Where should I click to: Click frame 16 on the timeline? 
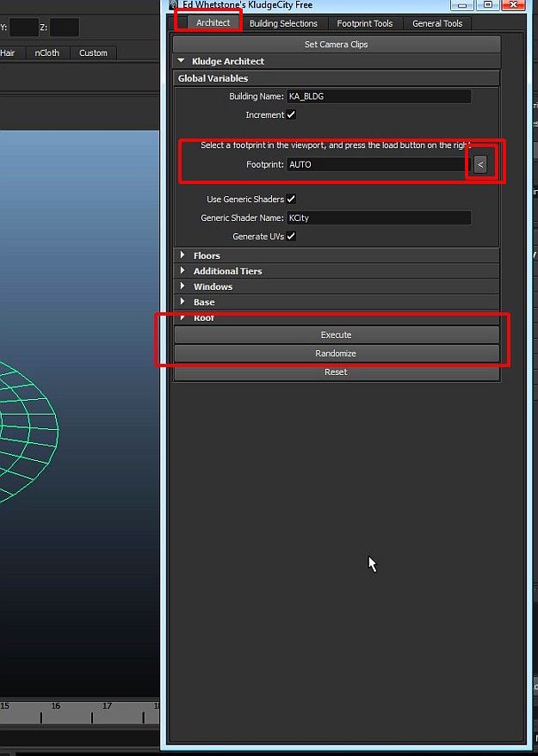[x=56, y=706]
